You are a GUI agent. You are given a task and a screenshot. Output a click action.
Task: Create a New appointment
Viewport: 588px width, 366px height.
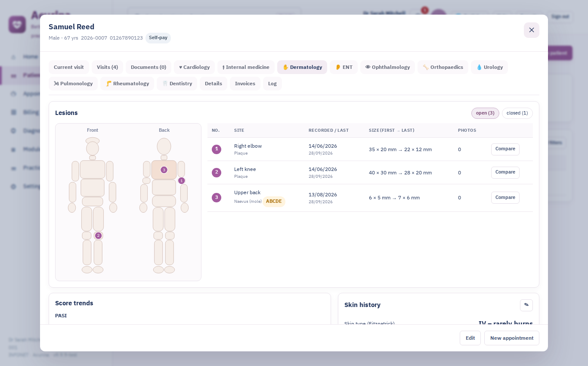point(512,338)
